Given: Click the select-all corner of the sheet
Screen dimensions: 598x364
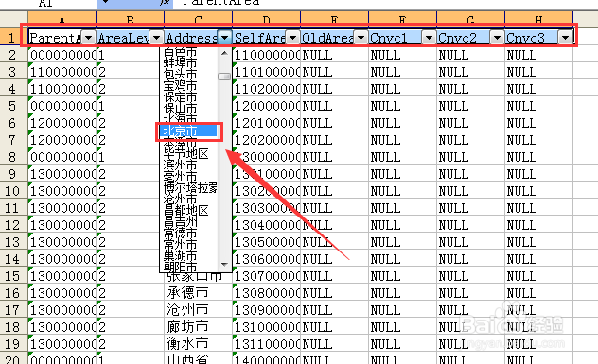Looking at the screenshot, I should pos(14,20).
